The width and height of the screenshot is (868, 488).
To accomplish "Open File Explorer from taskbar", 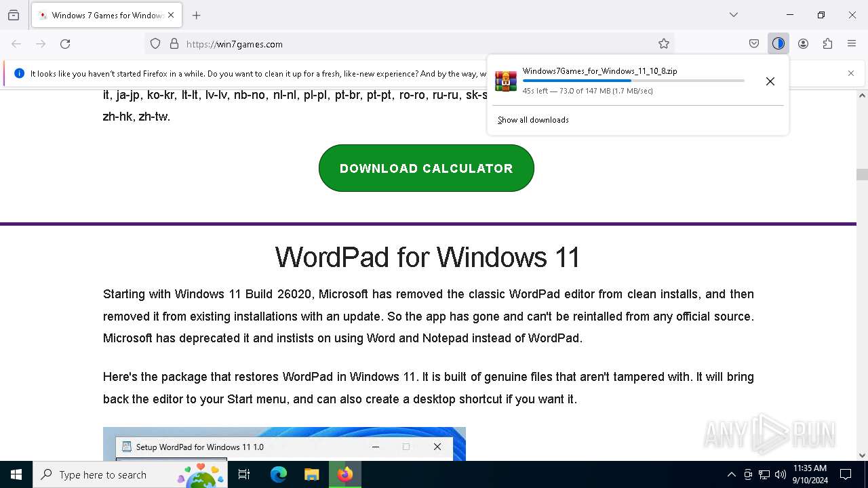I will [311, 474].
